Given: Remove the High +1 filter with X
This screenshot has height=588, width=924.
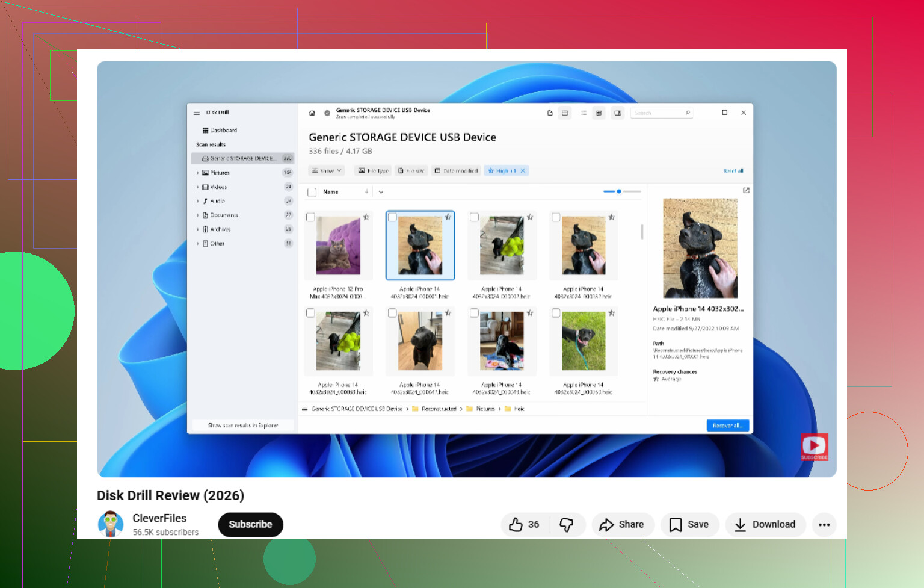Looking at the screenshot, I should click(523, 171).
